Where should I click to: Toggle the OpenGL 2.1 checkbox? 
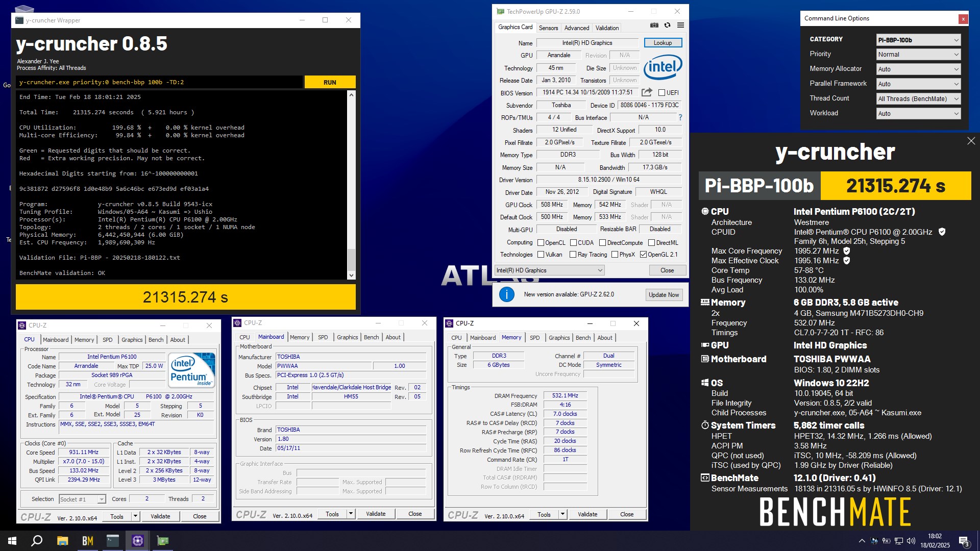(643, 255)
